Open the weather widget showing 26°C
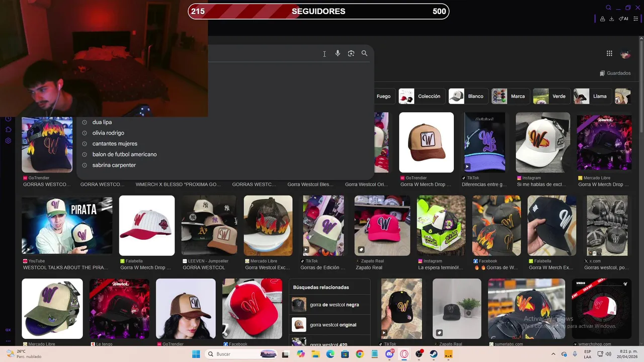 pyautogui.click(x=23, y=354)
